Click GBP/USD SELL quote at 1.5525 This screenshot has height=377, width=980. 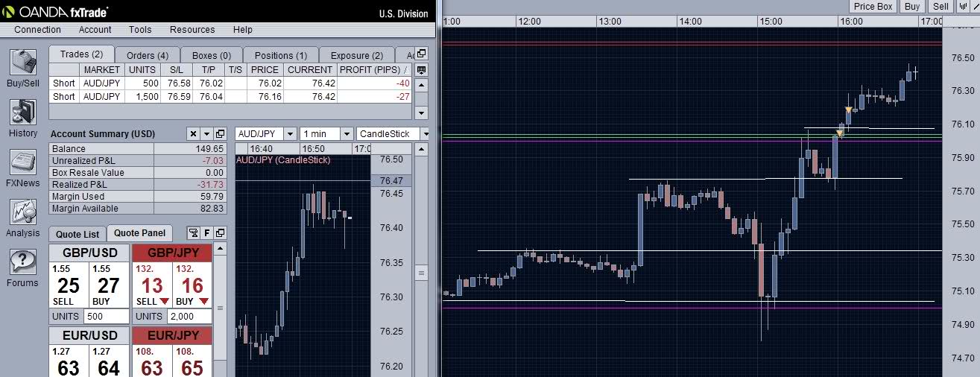click(x=69, y=285)
